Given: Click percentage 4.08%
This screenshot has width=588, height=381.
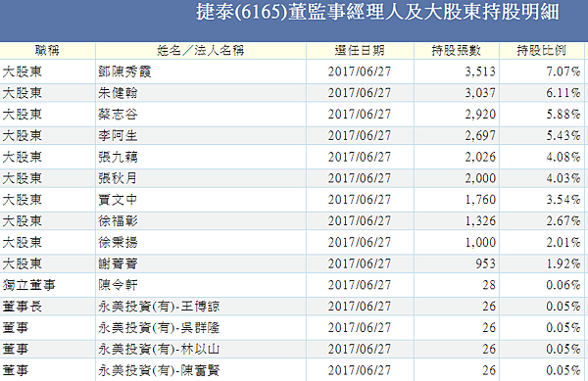Looking at the screenshot, I should [563, 157].
